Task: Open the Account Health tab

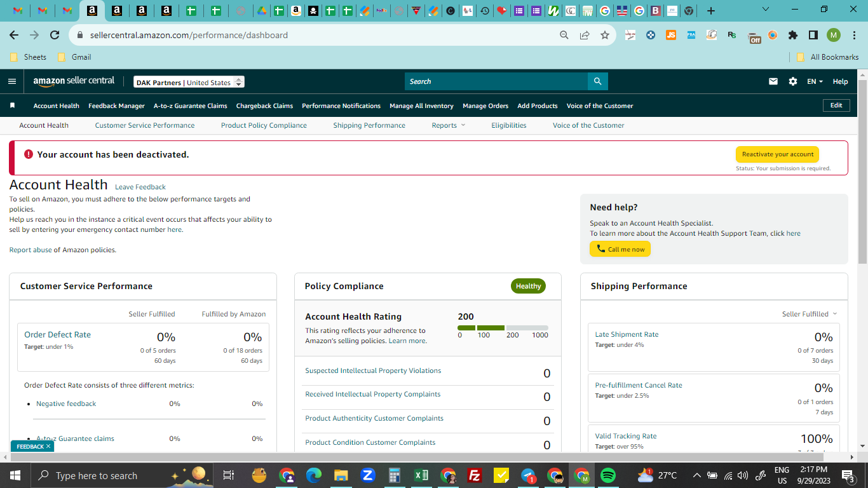Action: tap(44, 125)
